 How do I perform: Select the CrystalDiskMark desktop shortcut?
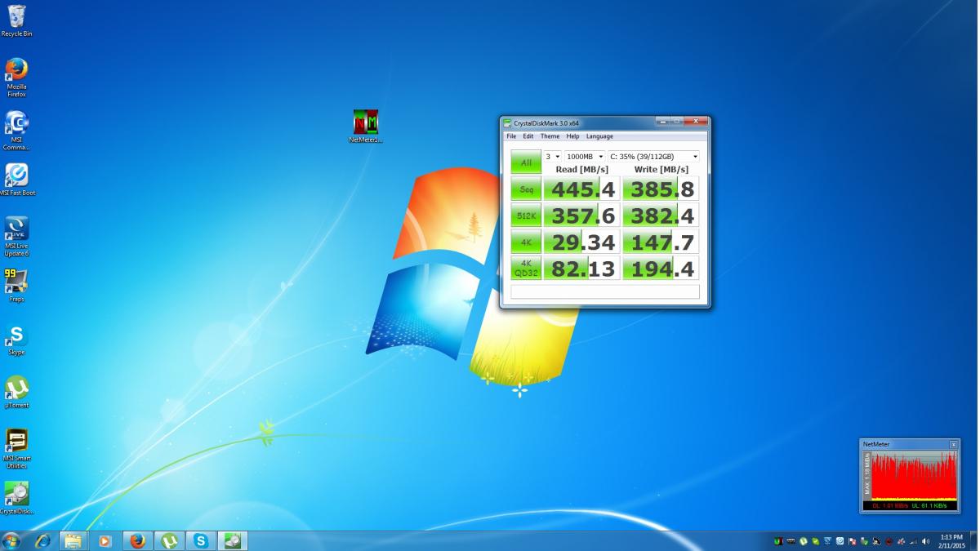(x=16, y=498)
